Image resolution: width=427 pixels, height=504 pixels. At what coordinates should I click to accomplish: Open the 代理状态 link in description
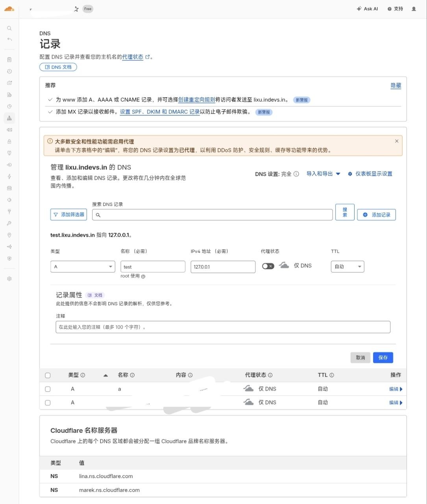click(x=133, y=57)
